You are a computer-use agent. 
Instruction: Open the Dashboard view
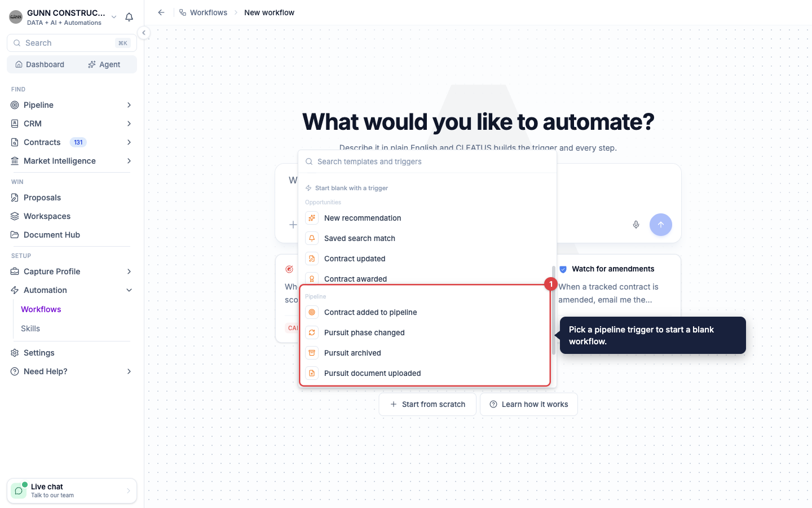coord(39,64)
